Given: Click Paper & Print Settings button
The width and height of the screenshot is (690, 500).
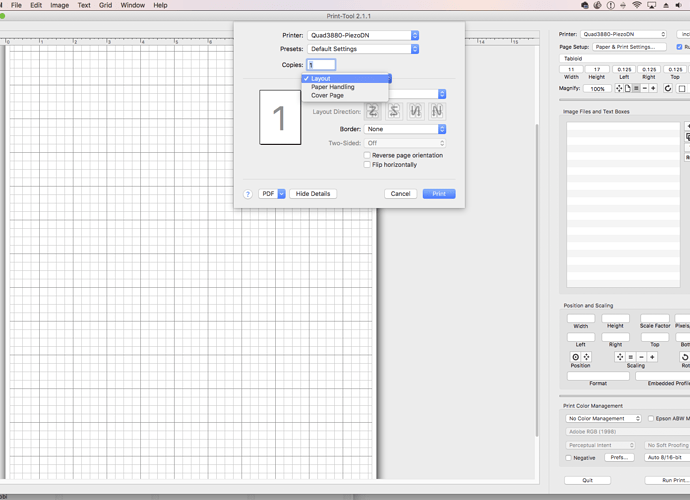Looking at the screenshot, I should (629, 47).
